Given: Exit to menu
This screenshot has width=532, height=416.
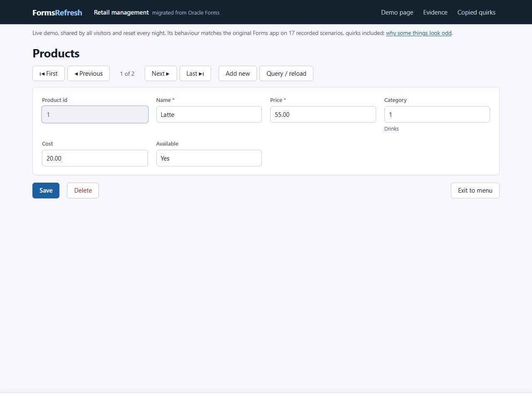Looking at the screenshot, I should click(x=475, y=191).
